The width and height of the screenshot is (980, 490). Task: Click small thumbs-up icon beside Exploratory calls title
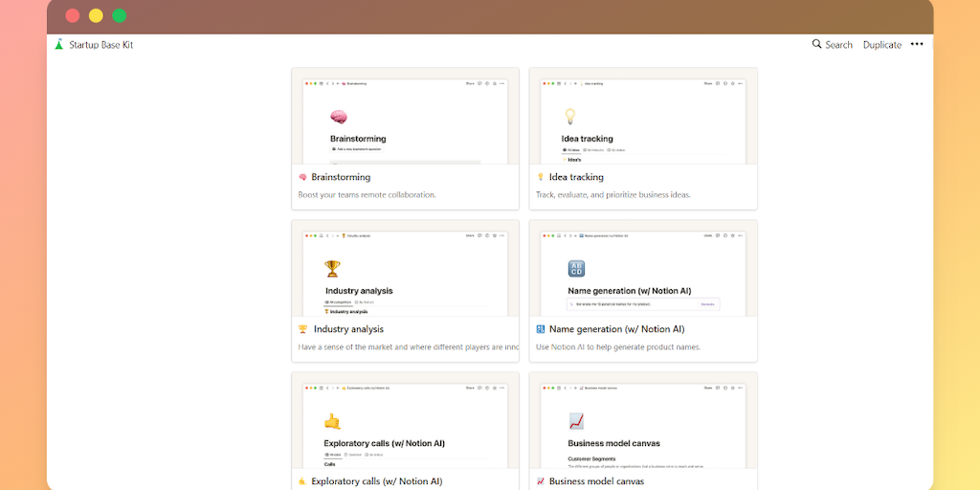(x=302, y=481)
